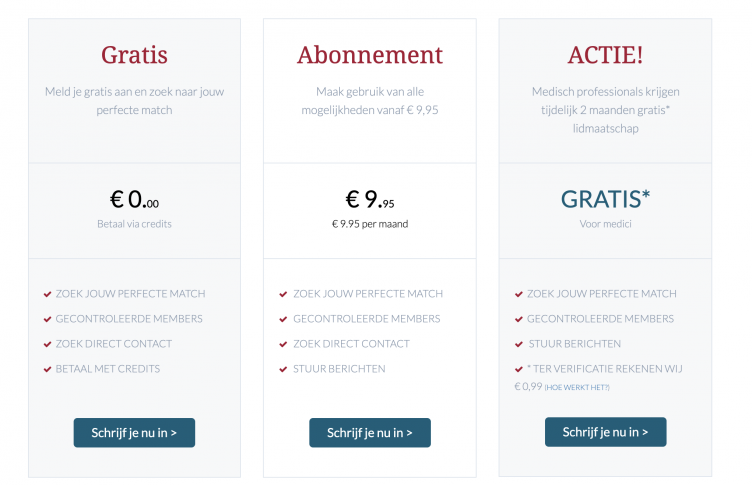Click checkmark by Gratis 'Gecontroleerde members'

pyautogui.click(x=48, y=319)
